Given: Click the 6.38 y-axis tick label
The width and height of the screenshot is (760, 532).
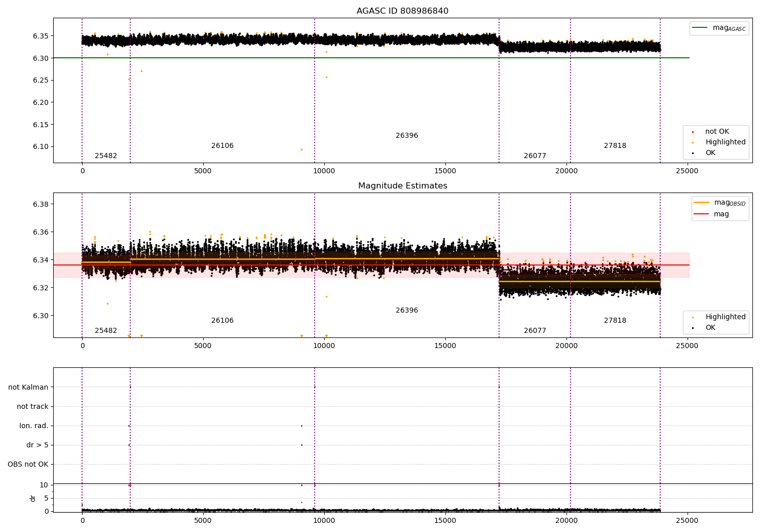Looking at the screenshot, I should click(41, 204).
